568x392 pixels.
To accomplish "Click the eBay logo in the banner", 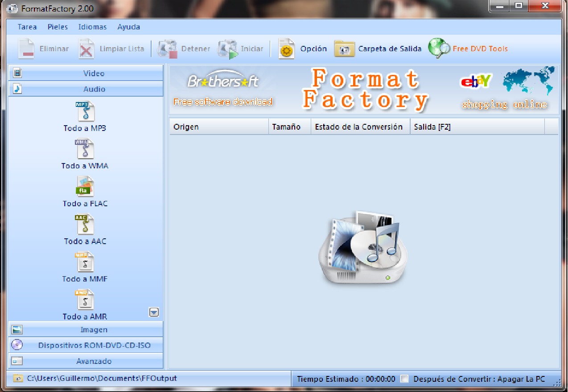I will tap(475, 81).
